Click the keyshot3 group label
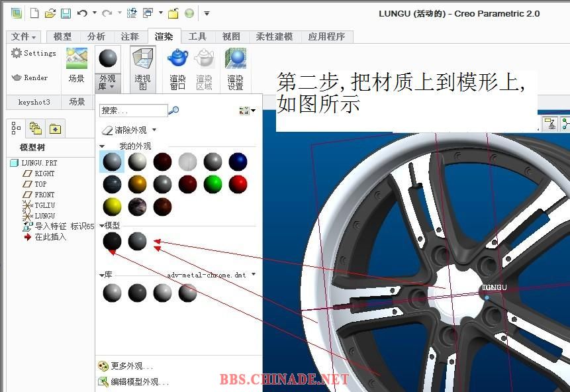The height and width of the screenshot is (392, 570). [34, 102]
